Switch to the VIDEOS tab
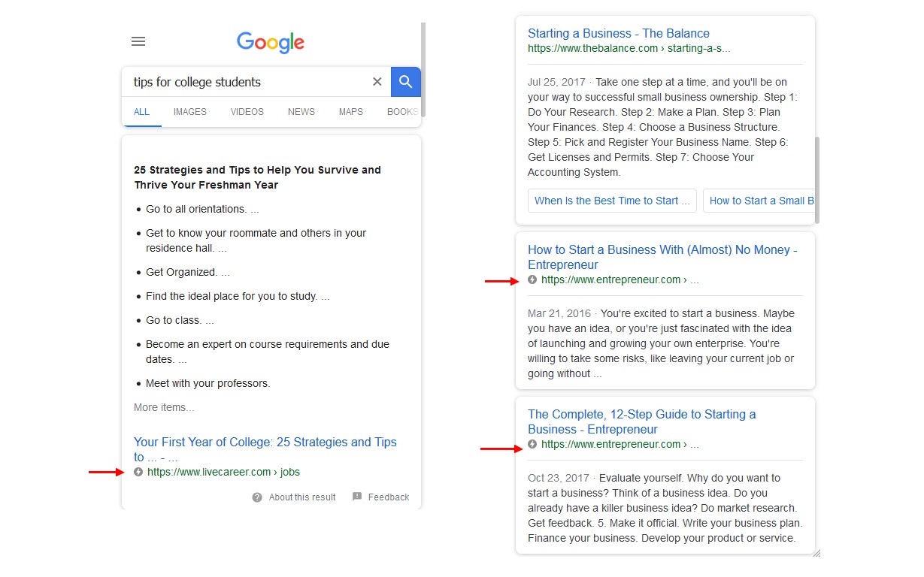This screenshot has width=924, height=577. point(247,112)
